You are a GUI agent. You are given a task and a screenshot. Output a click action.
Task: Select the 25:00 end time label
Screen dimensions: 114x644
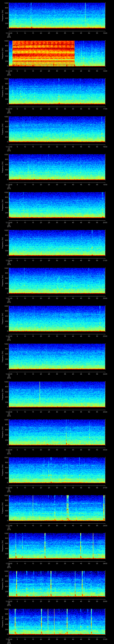pos(105,412)
